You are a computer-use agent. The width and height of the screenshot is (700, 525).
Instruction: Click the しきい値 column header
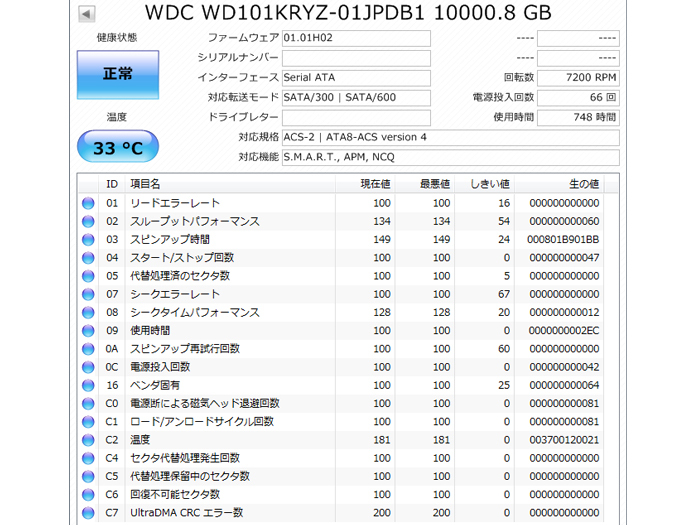click(484, 184)
